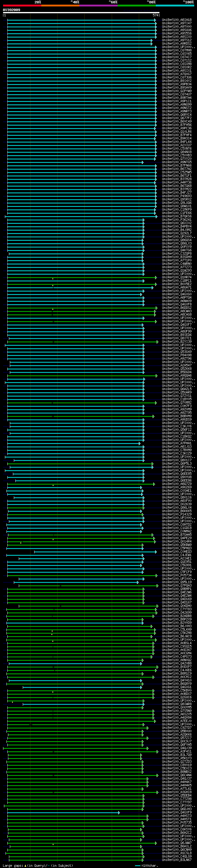
Task: Select label UniRef100_B6DDS2
Action: click(177, 308)
